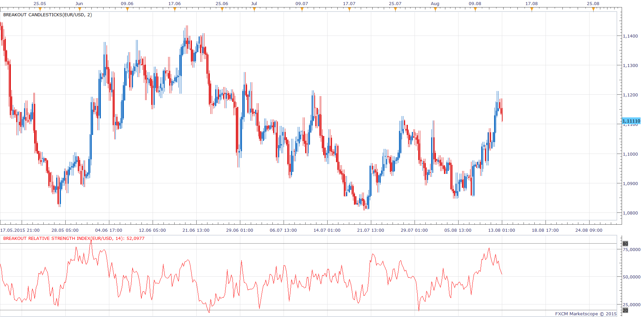Screen dimensions: 644x317
Task: Click the 1,1400 price axis label
Action: click(x=630, y=36)
